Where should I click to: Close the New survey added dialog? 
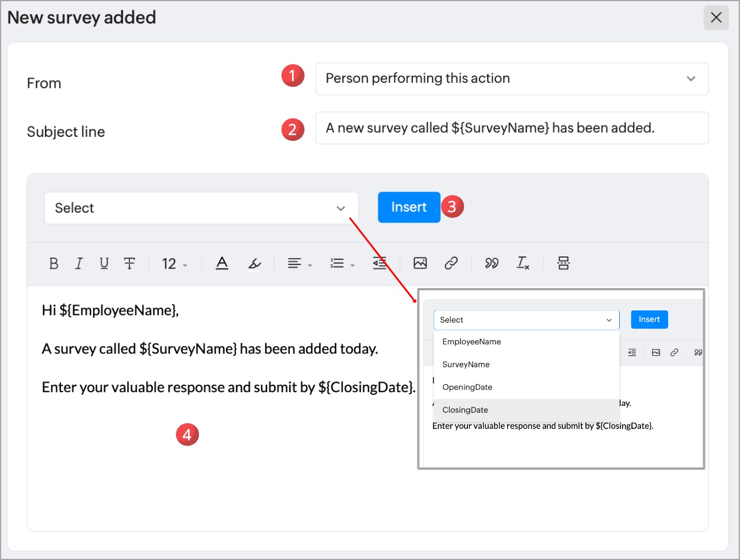pos(716,17)
